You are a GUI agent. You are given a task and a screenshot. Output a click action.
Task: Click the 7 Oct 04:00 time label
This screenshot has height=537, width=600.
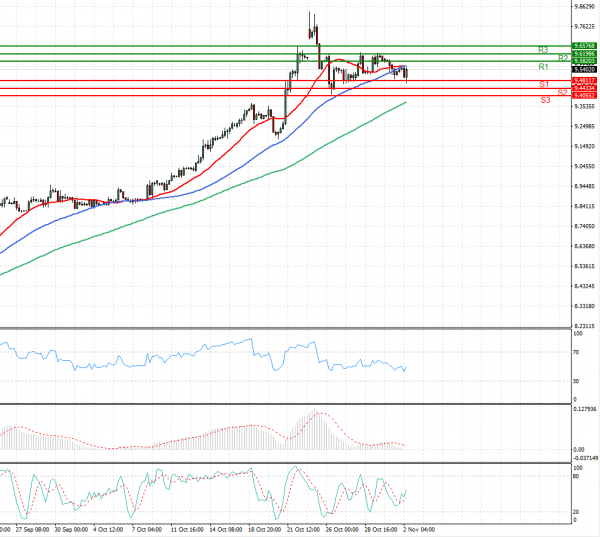click(147, 530)
